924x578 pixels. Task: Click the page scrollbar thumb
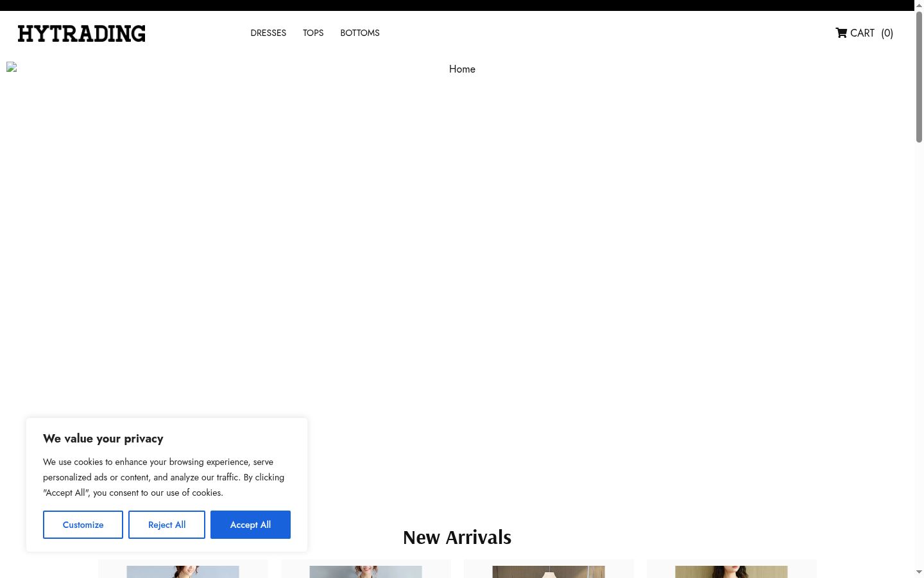pyautogui.click(x=919, y=76)
